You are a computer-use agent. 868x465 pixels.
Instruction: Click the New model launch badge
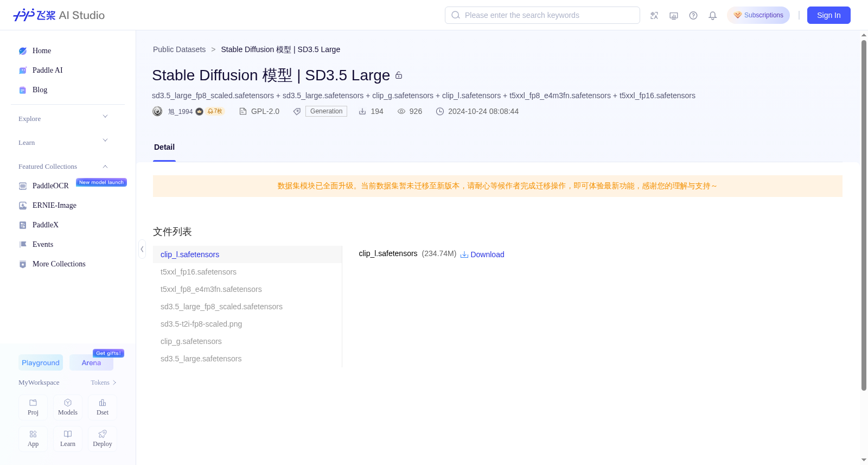[101, 182]
